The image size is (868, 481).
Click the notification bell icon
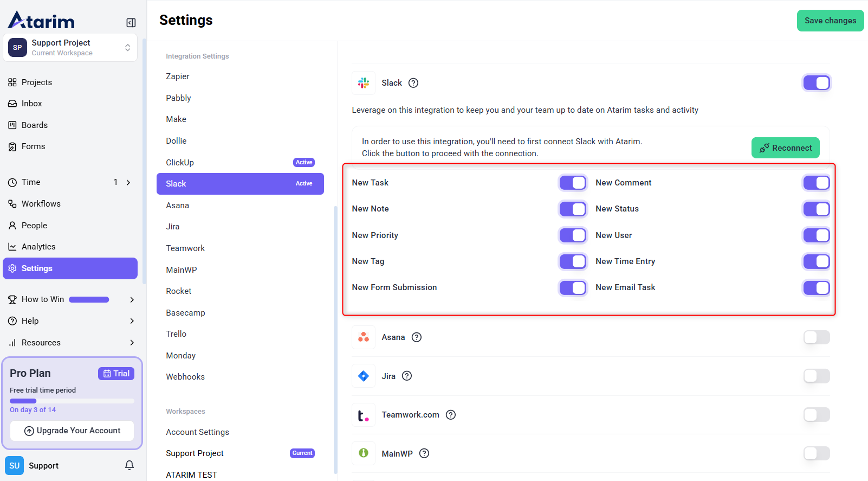click(129, 465)
